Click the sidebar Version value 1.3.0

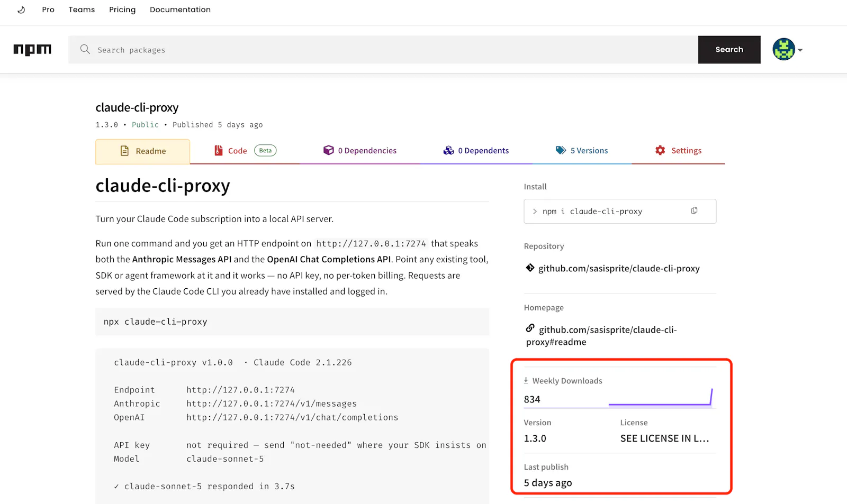[x=535, y=438]
